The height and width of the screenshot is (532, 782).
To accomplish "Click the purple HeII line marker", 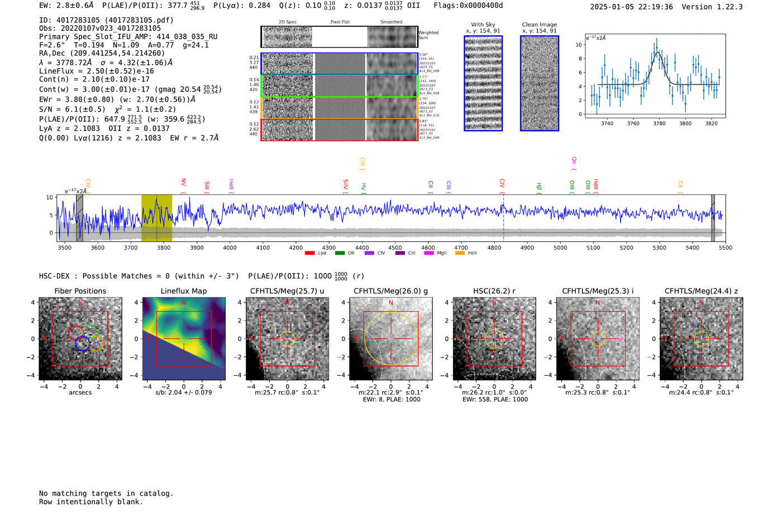I will coord(231,186).
